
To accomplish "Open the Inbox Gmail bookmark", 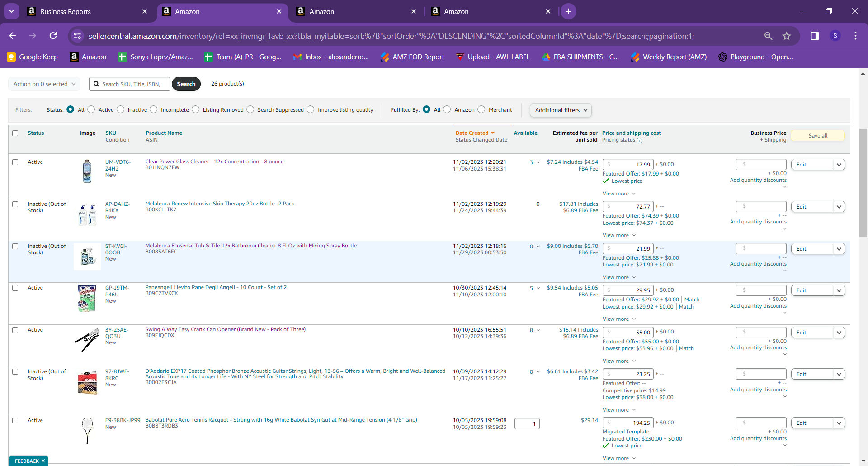I will (331, 57).
